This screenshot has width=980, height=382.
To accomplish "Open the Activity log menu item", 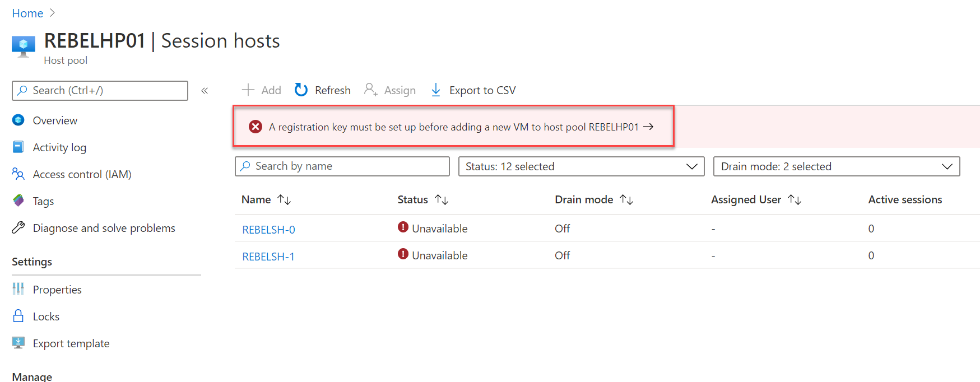I will 59,147.
